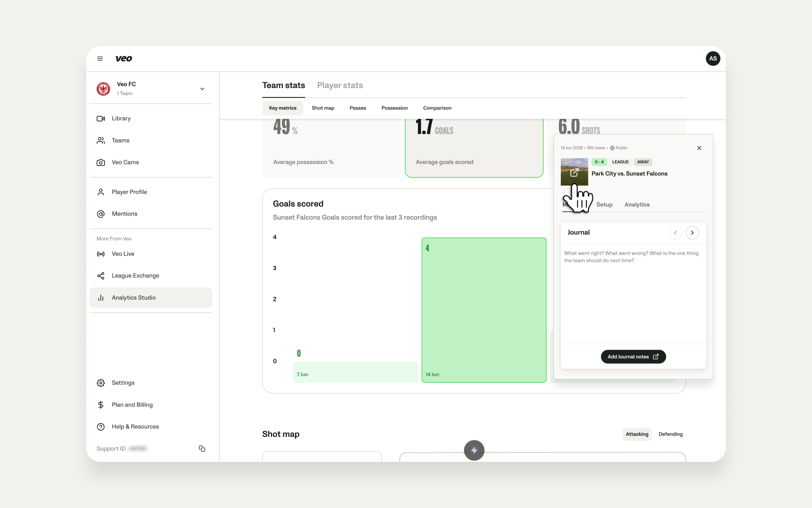Click the Analytics Studio bar chart icon
The width and height of the screenshot is (812, 508).
[101, 298]
